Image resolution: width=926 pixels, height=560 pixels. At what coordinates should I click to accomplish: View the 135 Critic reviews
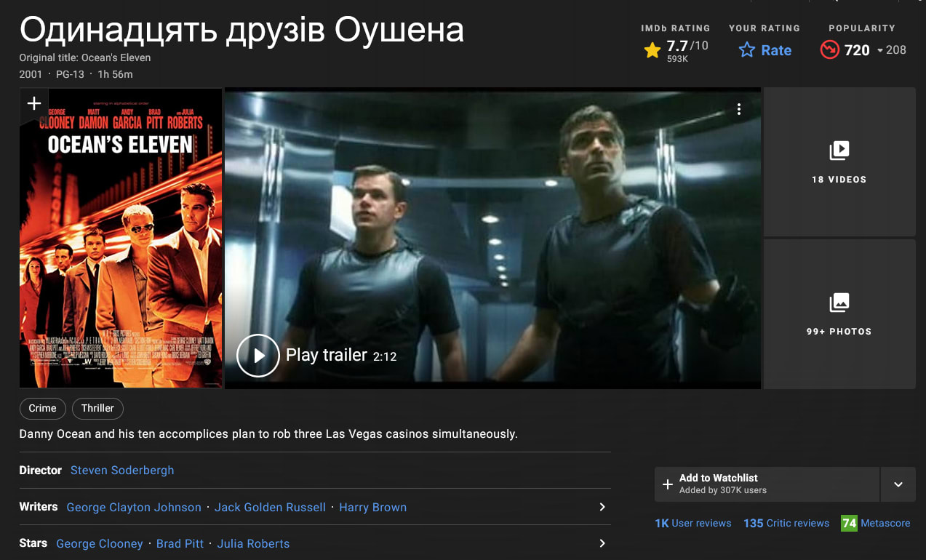(x=786, y=523)
